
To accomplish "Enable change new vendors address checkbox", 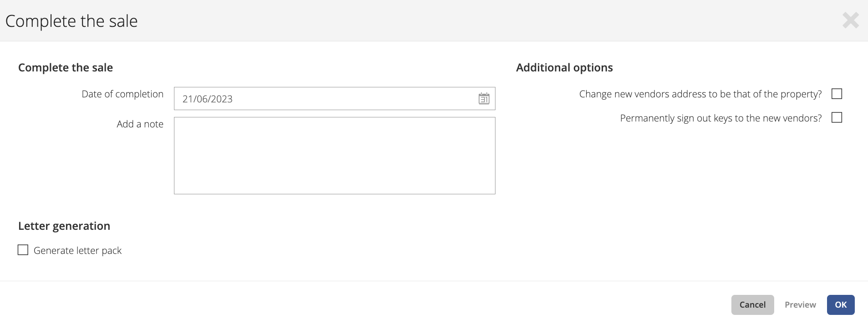I will pos(837,94).
